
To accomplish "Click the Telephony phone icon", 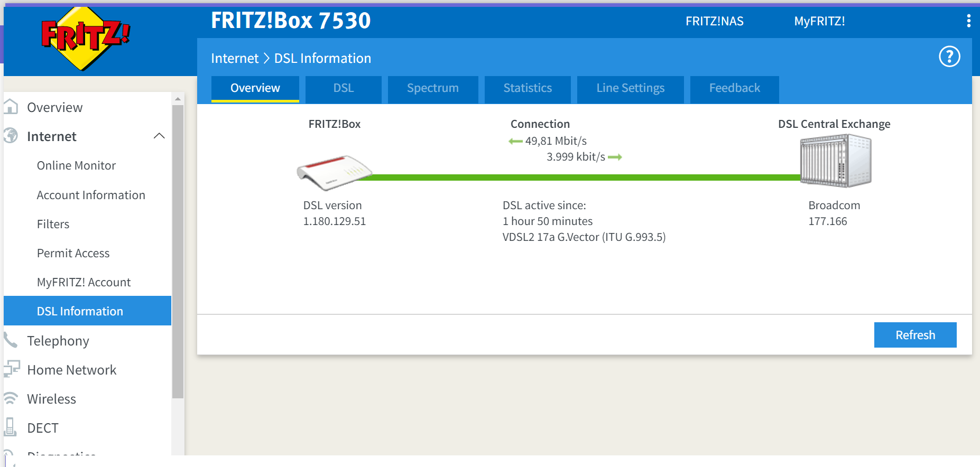I will (11, 340).
